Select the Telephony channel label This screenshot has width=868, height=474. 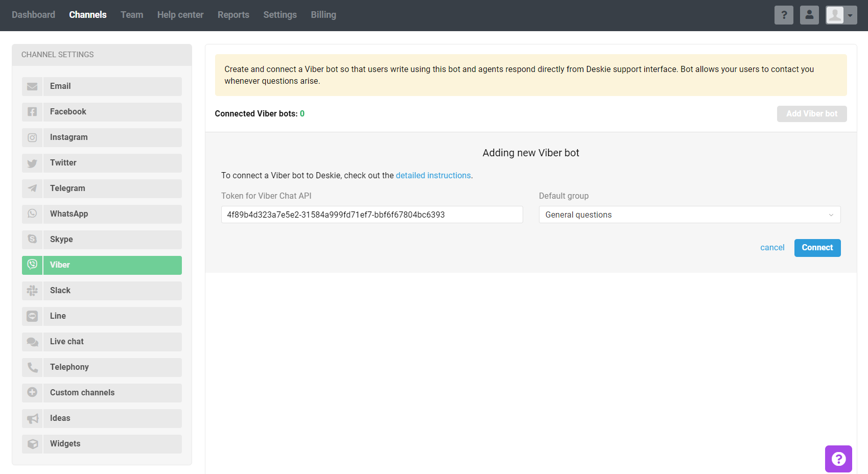tap(69, 367)
